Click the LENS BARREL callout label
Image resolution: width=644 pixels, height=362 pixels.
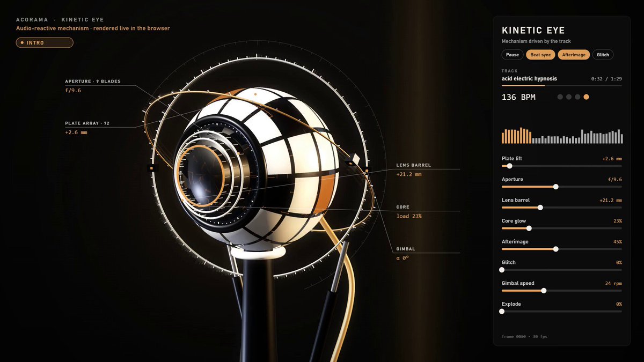[x=414, y=165]
